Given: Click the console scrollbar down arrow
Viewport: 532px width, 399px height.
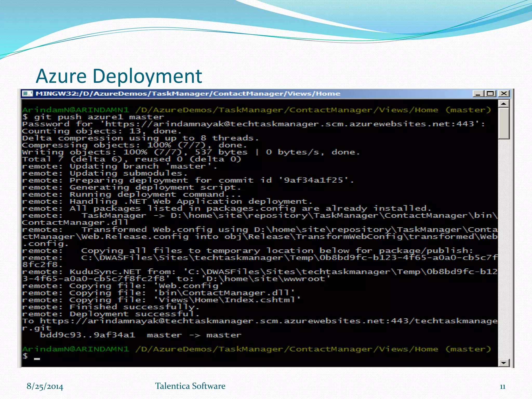Looking at the screenshot, I should [504, 363].
